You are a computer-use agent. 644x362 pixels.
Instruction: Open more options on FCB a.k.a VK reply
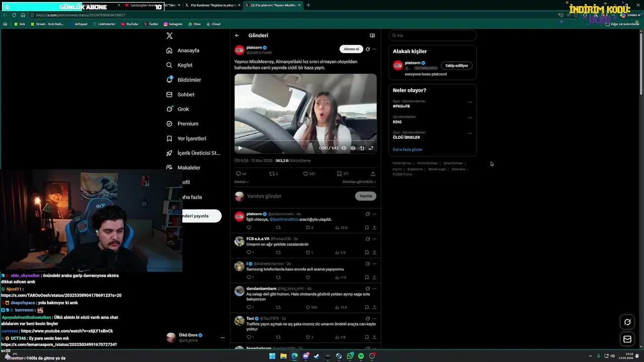(374, 239)
